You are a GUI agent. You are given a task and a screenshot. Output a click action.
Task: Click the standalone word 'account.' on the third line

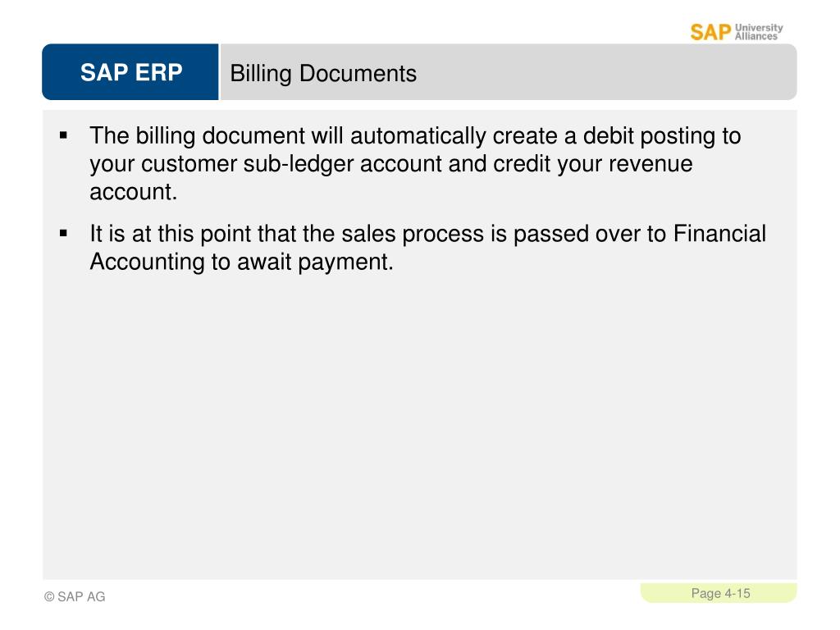(x=134, y=192)
